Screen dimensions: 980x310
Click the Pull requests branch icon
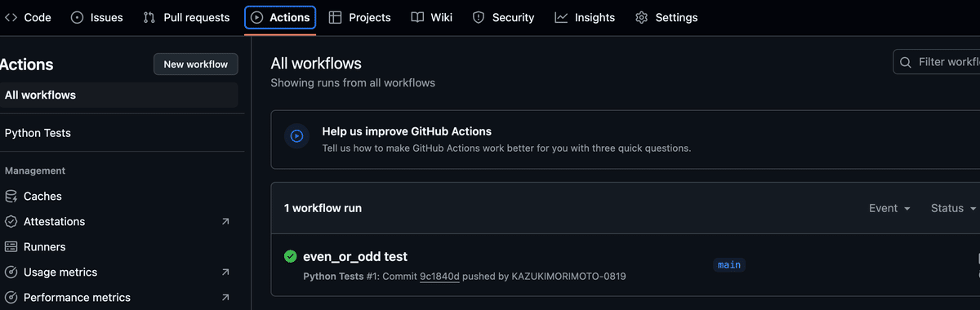coord(149,17)
